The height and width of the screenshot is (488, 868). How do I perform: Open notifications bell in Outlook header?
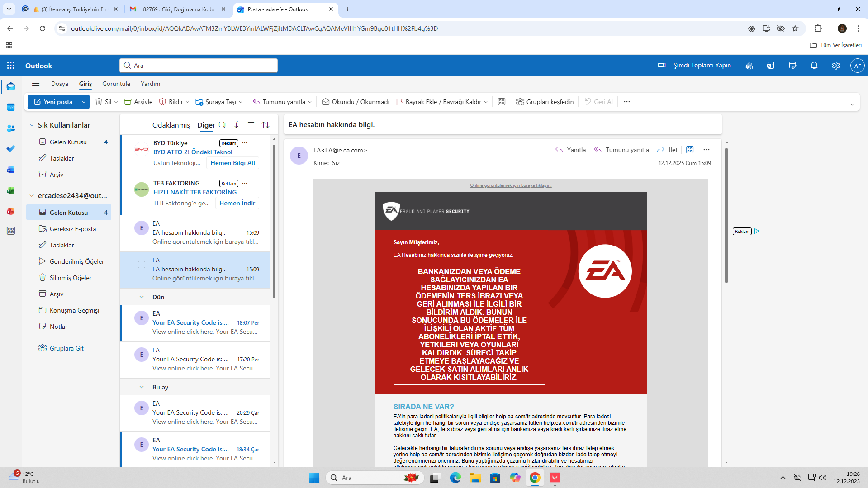(814, 66)
